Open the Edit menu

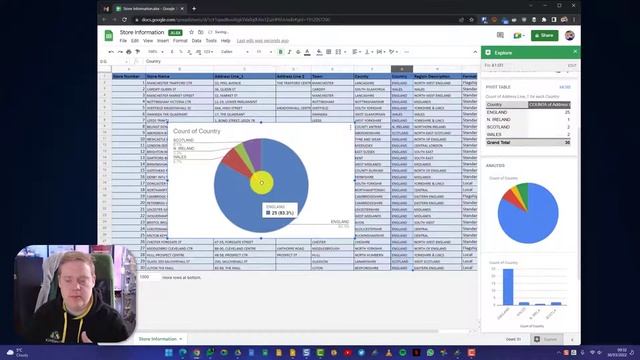point(135,41)
